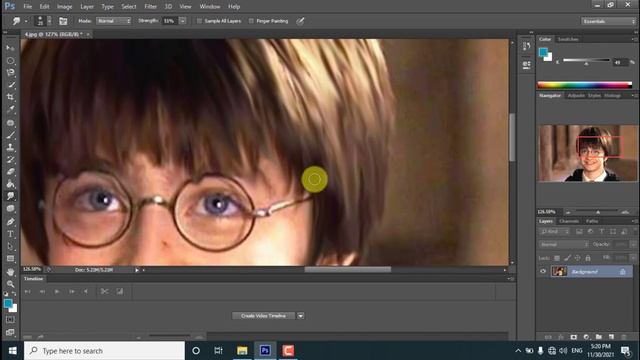Select the Hand tool
The height and width of the screenshot is (360, 640).
pyautogui.click(x=10, y=272)
